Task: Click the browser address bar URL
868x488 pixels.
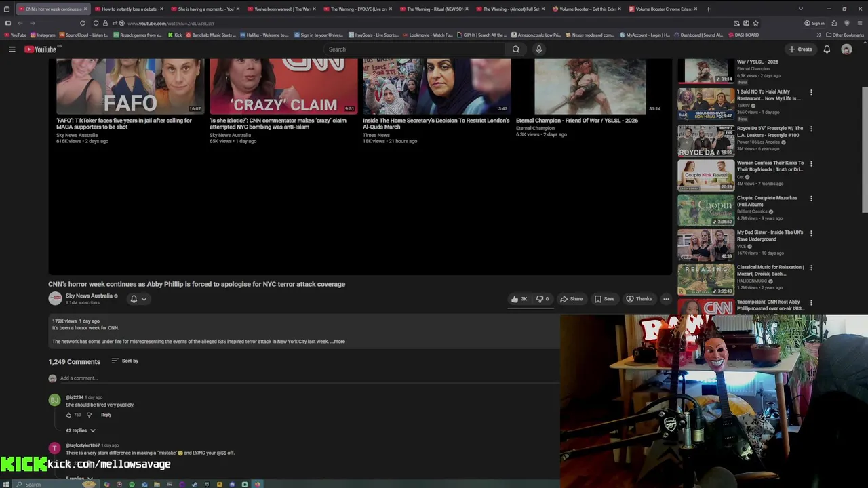Action: [171, 23]
